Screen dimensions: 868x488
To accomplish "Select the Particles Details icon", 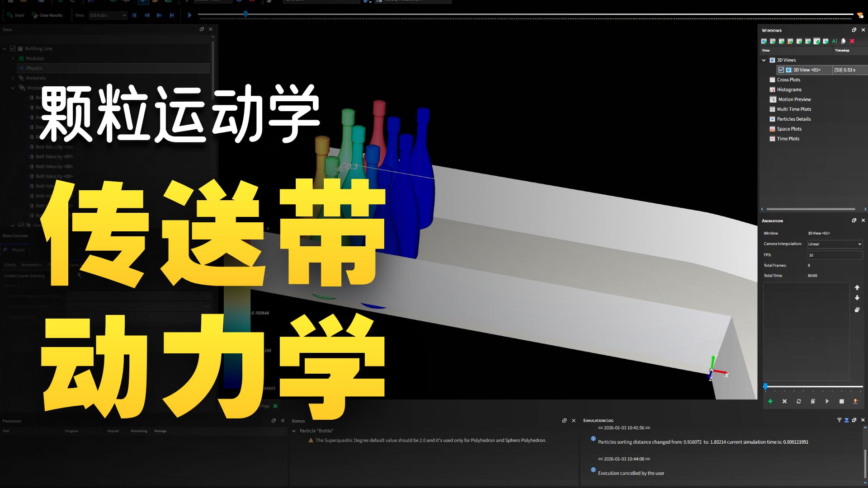I will (x=773, y=119).
